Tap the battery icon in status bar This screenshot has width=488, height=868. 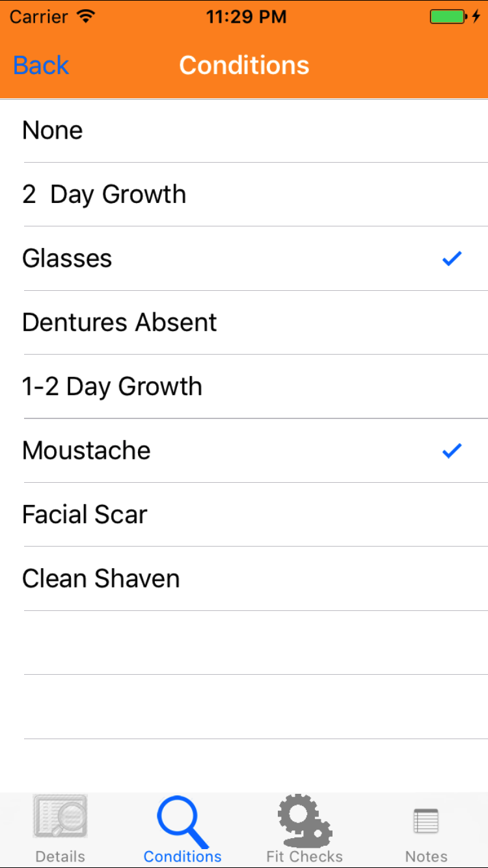[x=448, y=17]
